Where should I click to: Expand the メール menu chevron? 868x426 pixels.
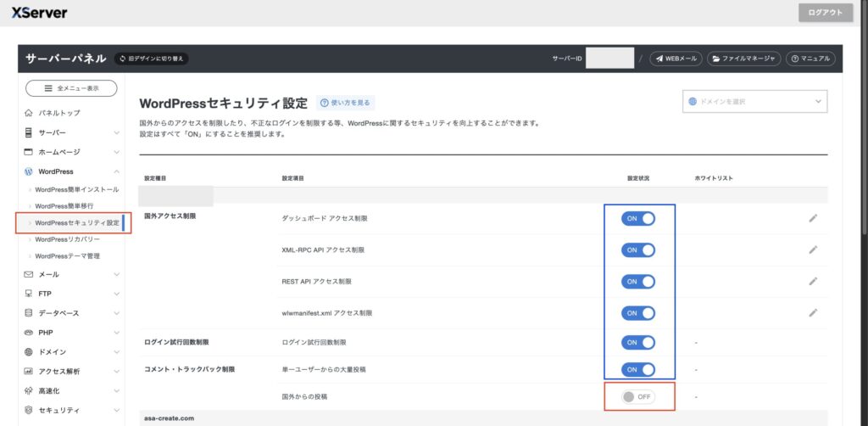[116, 274]
